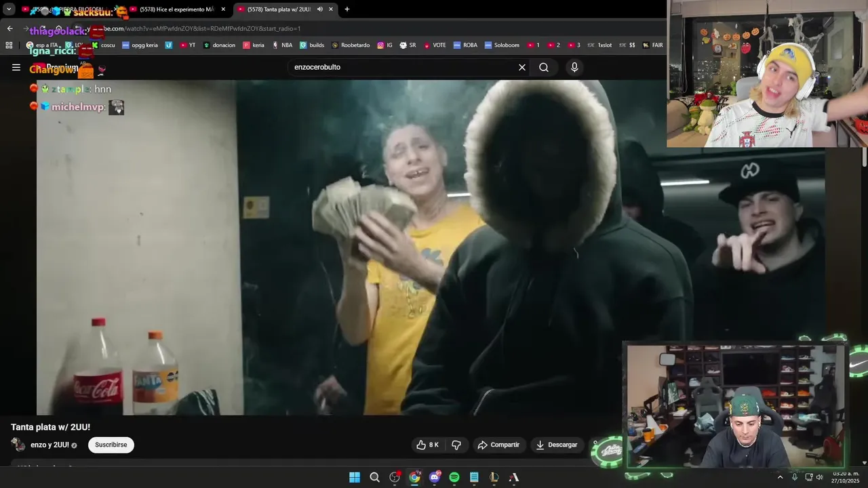The width and height of the screenshot is (868, 488).
Task: Open the taskbar volume speaker control
Action: (x=819, y=477)
